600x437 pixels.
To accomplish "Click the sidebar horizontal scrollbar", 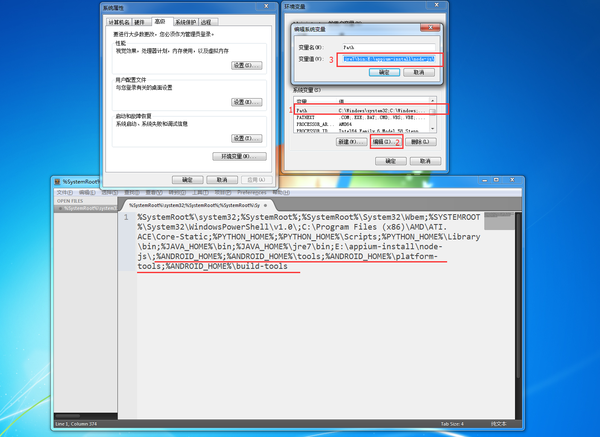I will coord(67,416).
